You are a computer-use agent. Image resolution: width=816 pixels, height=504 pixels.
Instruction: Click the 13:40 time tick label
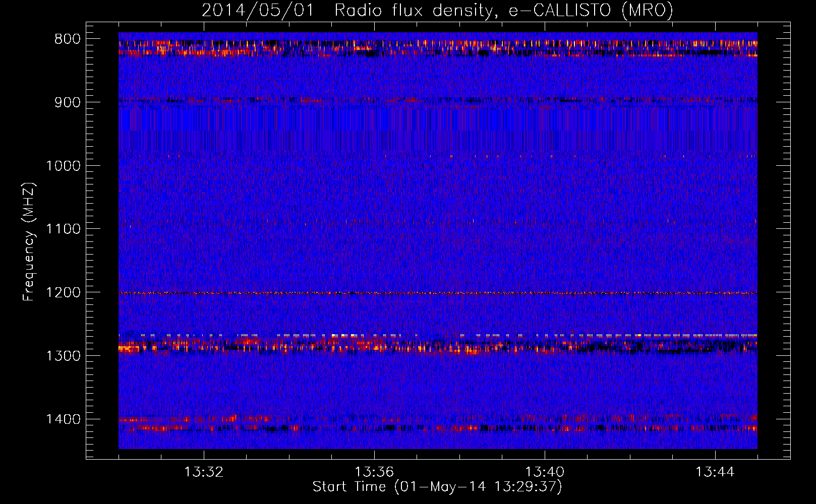tap(545, 472)
